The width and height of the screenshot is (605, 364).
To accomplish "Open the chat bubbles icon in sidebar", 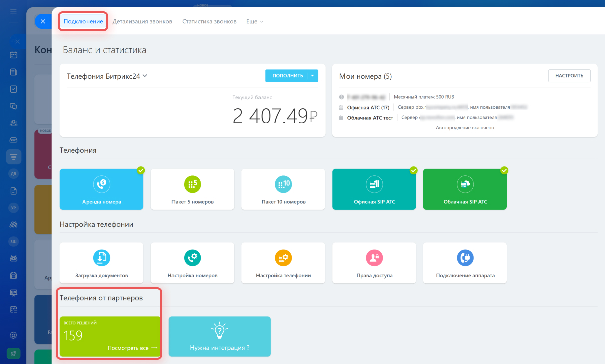I will coord(14,106).
